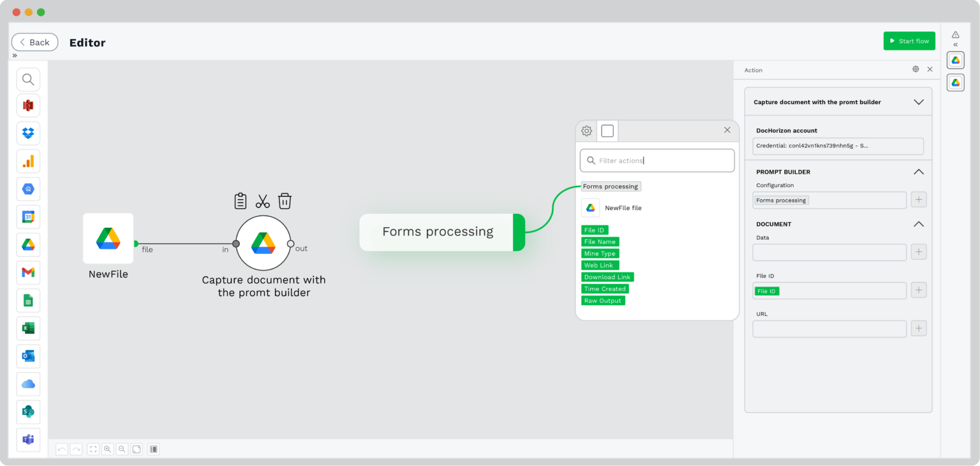The height and width of the screenshot is (466, 980).
Task: Open the Google Calendar connector icon
Action: [28, 216]
